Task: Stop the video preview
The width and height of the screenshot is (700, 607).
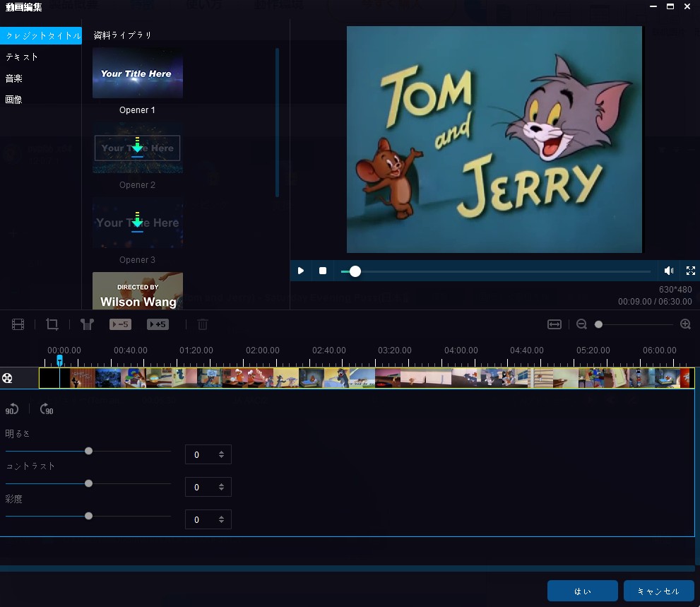Action: coord(323,271)
